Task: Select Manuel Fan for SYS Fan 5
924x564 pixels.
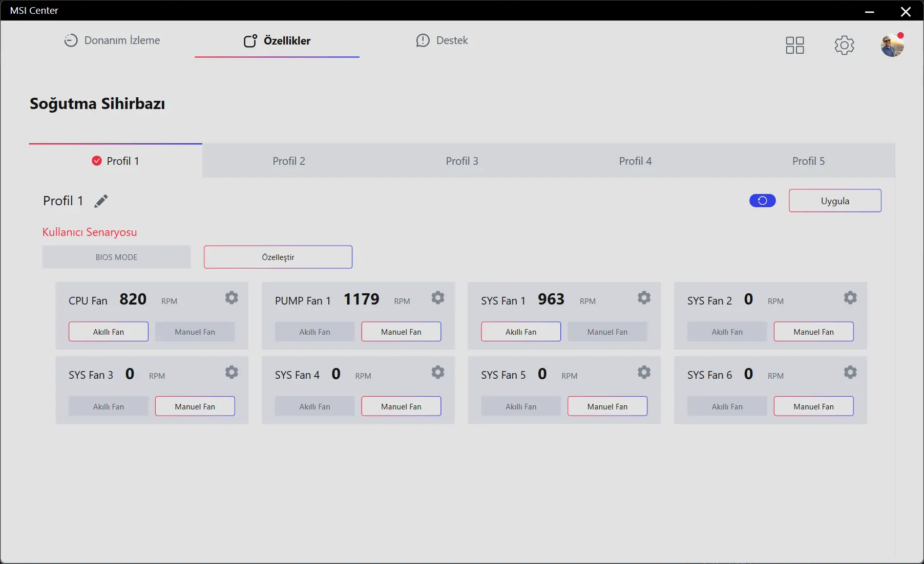Action: coord(607,406)
